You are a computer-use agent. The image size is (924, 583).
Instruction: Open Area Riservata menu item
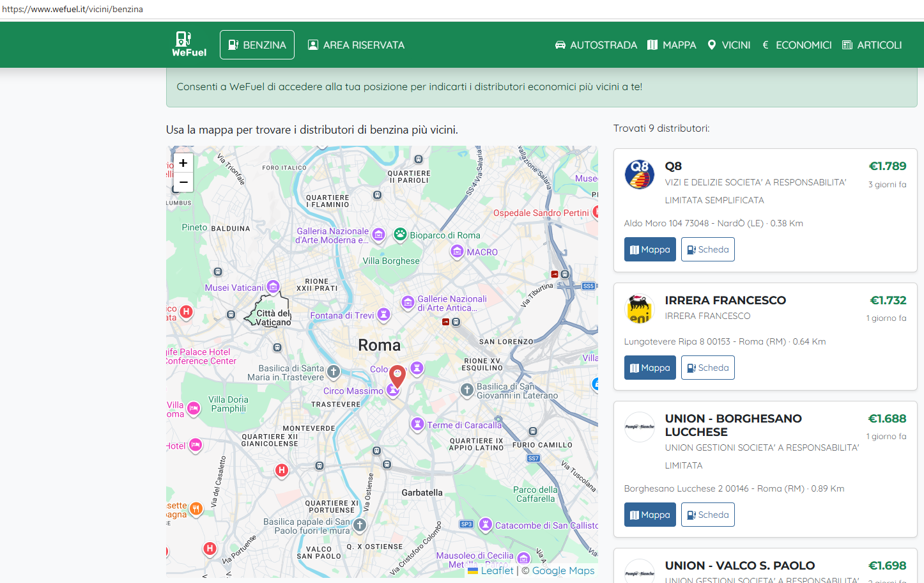click(356, 45)
